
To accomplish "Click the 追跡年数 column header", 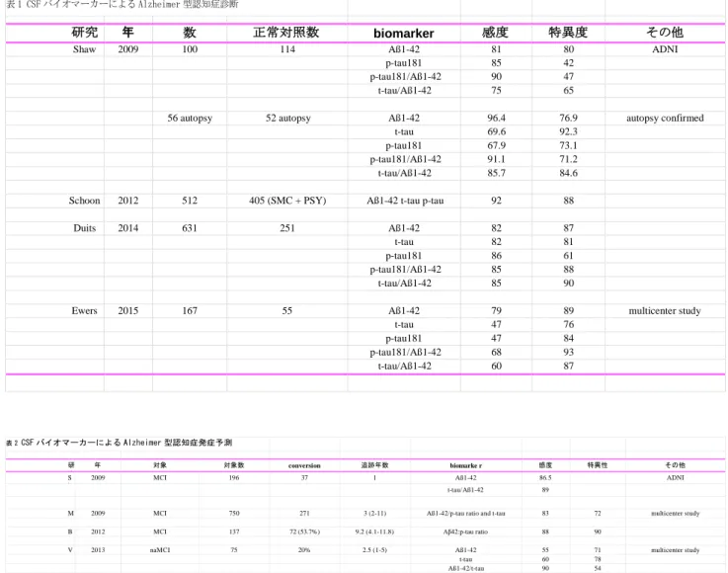I will [374, 464].
